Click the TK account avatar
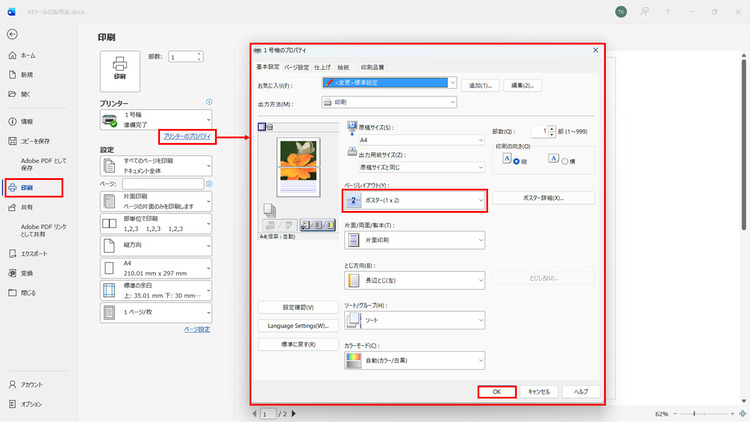Viewport: 750px width, 422px height. click(x=621, y=12)
